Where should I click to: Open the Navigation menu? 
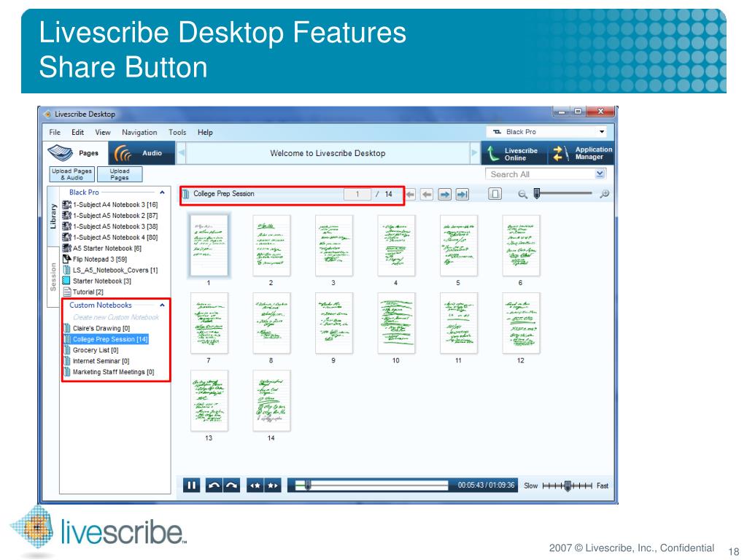pyautogui.click(x=139, y=133)
